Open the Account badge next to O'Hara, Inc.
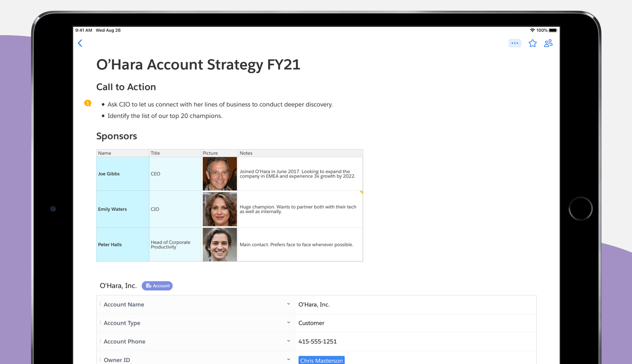The width and height of the screenshot is (632, 364). click(x=157, y=286)
